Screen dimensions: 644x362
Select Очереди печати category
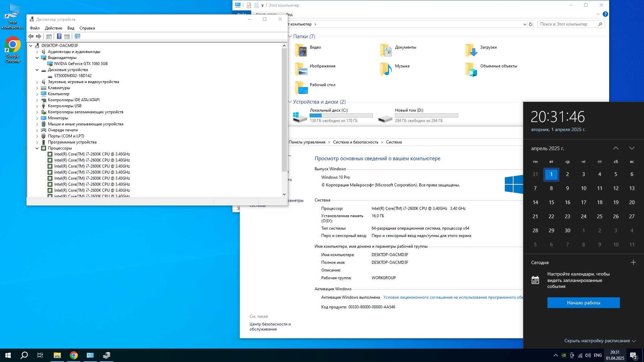tap(63, 130)
